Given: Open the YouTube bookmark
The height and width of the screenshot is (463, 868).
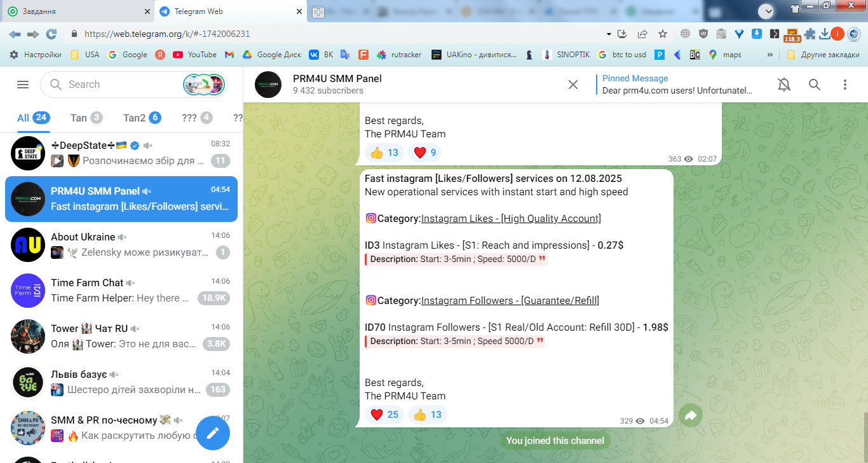Looking at the screenshot, I should 194,55.
